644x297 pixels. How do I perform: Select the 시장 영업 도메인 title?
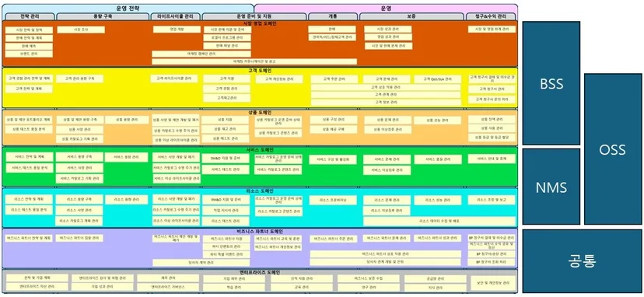(x=260, y=23)
